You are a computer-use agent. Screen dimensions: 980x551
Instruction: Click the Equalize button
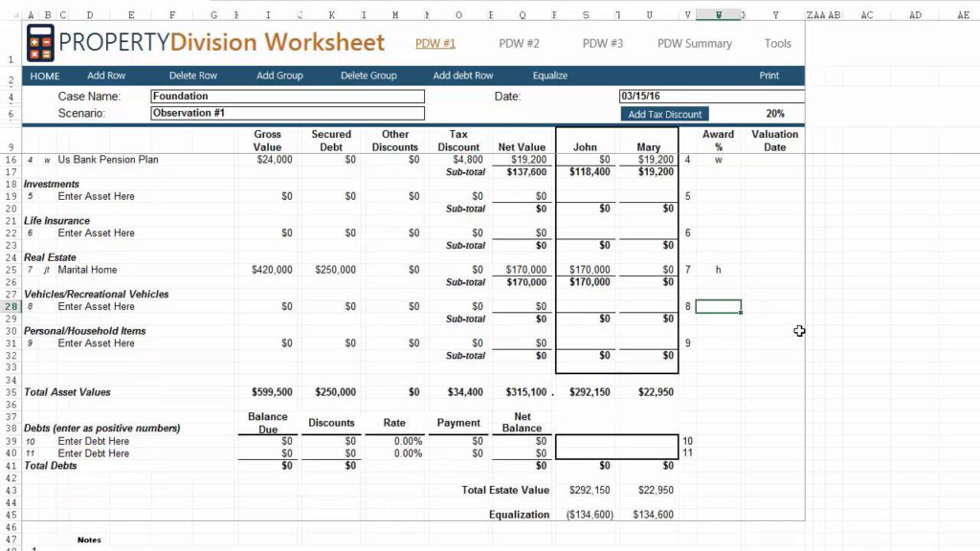(550, 76)
